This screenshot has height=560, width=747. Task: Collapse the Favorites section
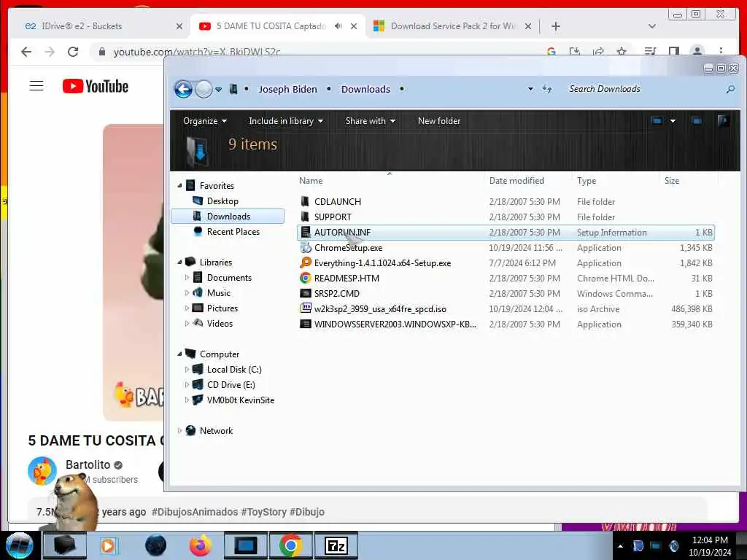(x=179, y=185)
